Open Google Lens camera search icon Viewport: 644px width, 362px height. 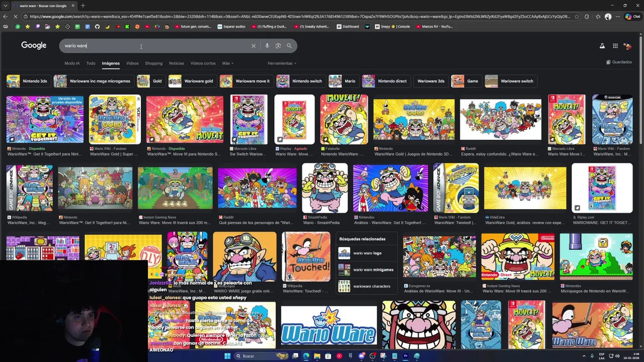[278, 46]
